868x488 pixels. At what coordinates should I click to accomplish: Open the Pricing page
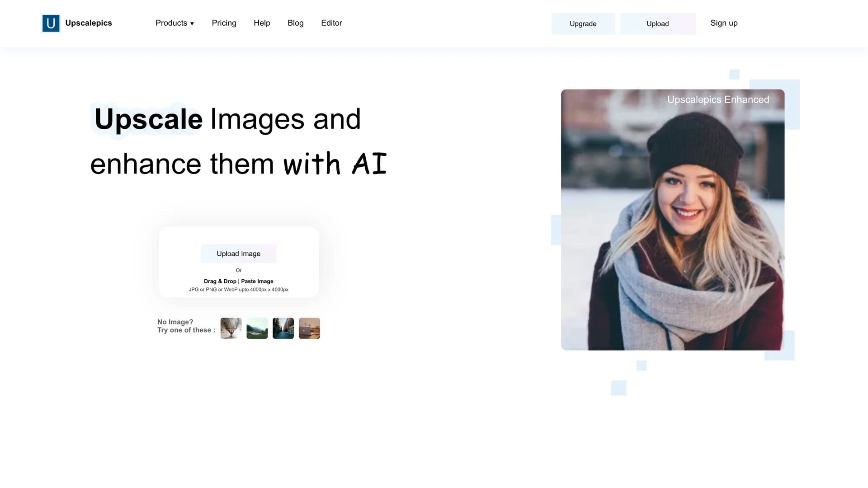click(x=224, y=23)
